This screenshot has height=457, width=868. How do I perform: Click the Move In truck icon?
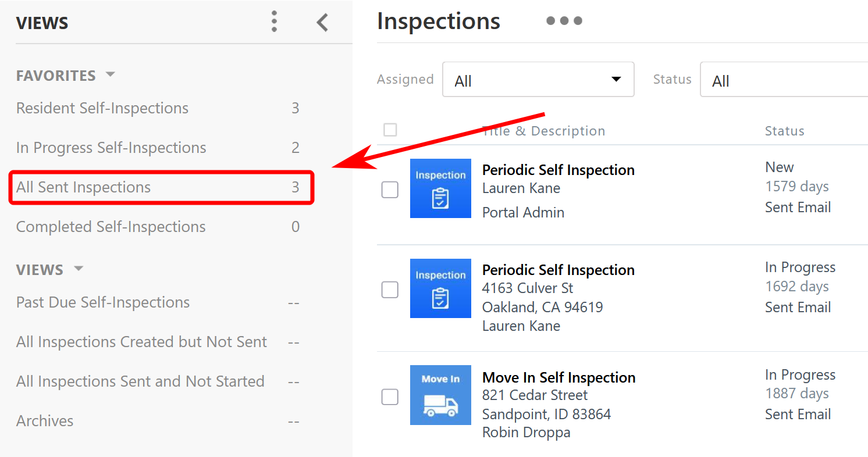coord(440,395)
